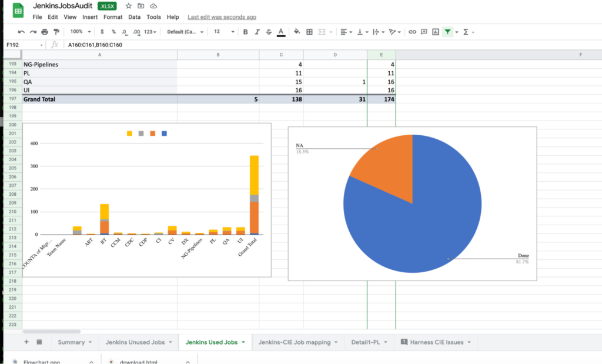Open the Functions sigma menu
Viewport: 602px width, 364px height.
tap(468, 32)
